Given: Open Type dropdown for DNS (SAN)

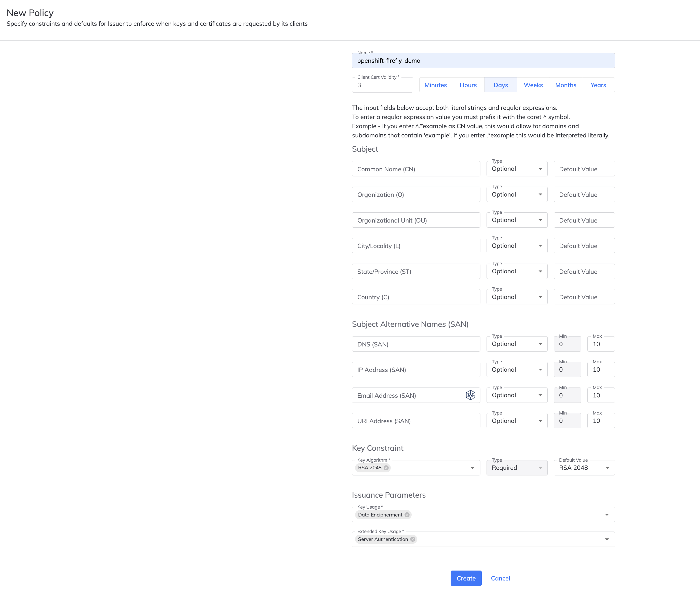Looking at the screenshot, I should coord(517,344).
